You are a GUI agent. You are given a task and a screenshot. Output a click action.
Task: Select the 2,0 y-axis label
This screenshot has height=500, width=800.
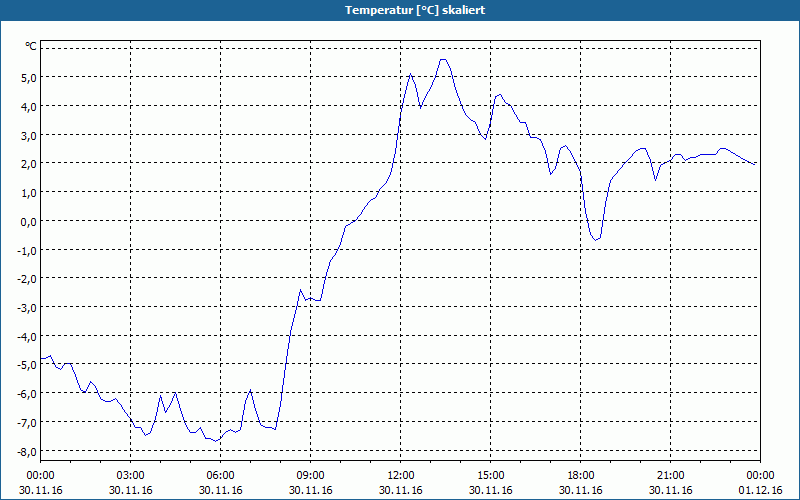click(x=28, y=164)
